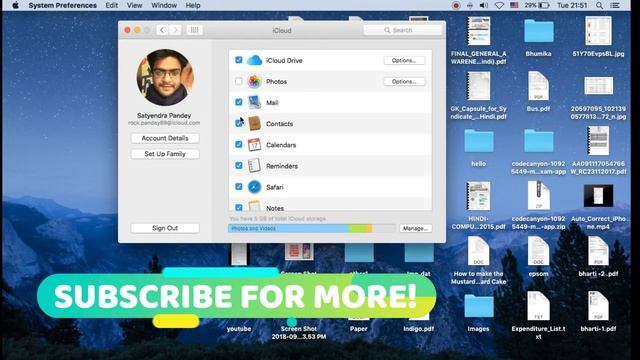
Task: Click the Calendars icon showing 17
Action: click(254, 145)
